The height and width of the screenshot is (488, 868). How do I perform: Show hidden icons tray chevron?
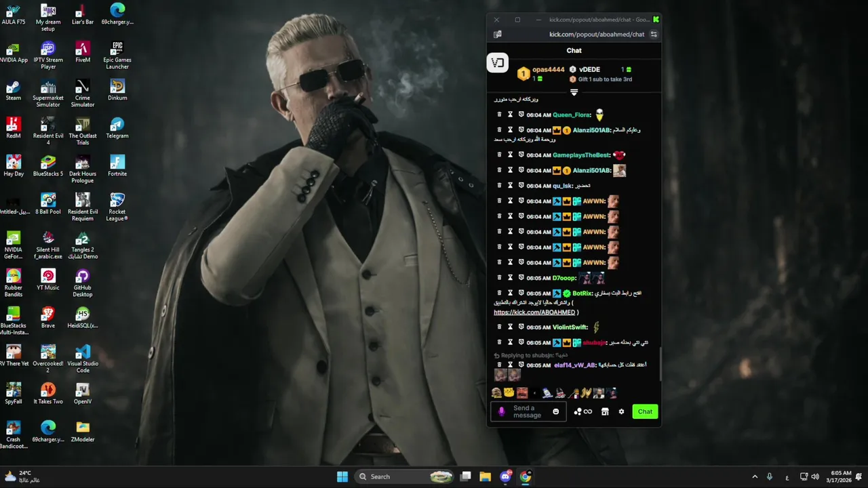[755, 476]
